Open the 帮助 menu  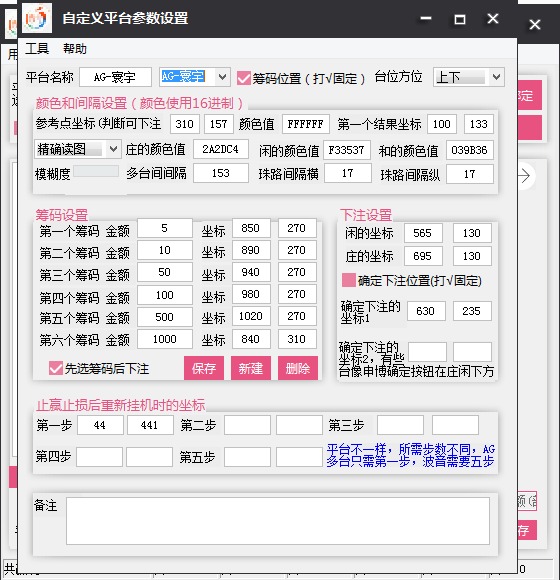pyautogui.click(x=75, y=48)
